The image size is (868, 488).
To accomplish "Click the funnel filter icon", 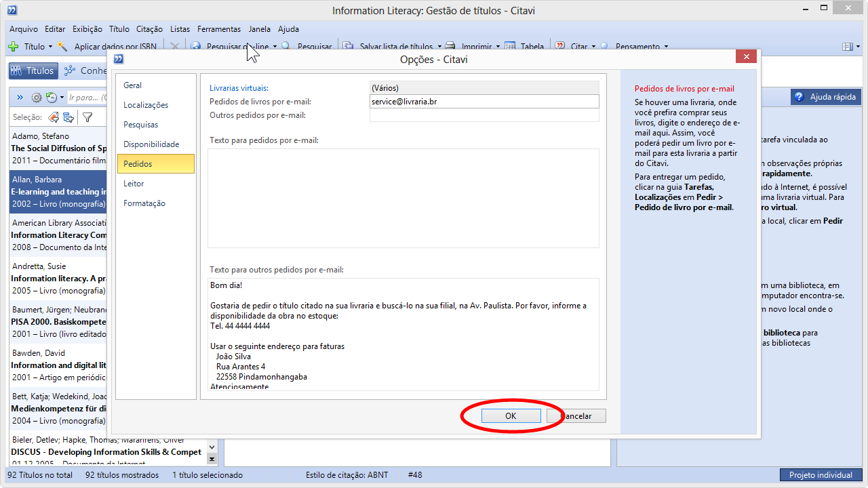I will [87, 117].
